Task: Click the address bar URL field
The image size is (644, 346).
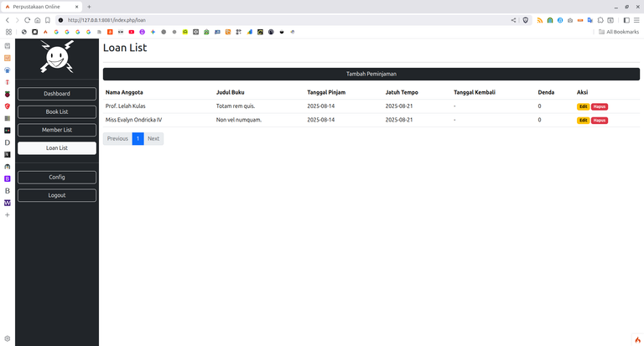Action: 288,20
